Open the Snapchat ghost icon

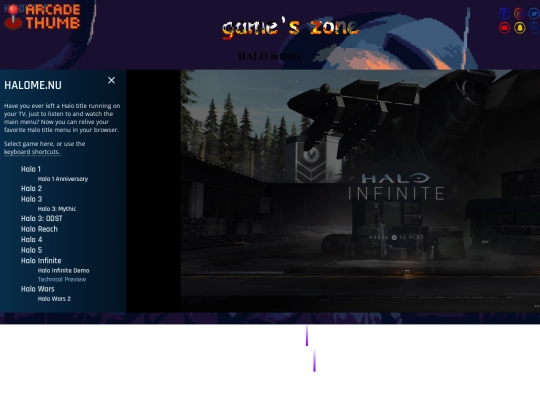(519, 28)
